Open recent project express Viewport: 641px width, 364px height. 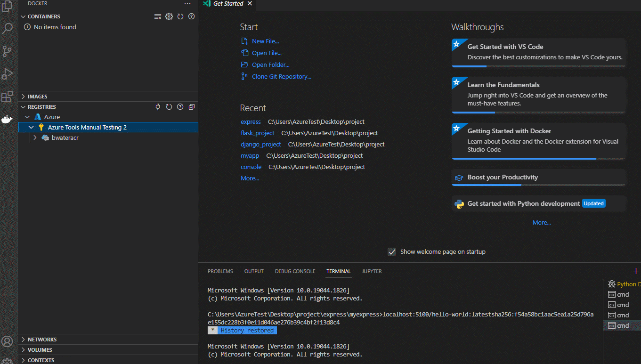click(x=251, y=122)
